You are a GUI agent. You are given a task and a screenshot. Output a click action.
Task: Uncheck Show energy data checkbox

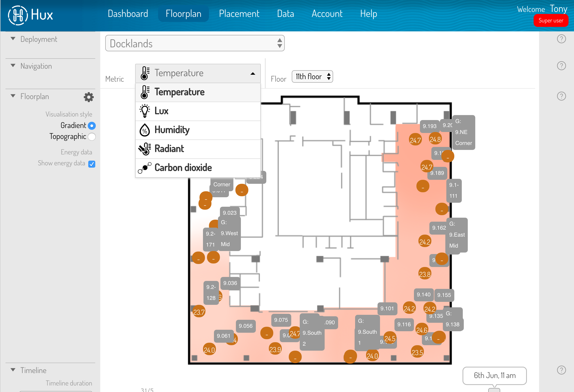point(92,164)
